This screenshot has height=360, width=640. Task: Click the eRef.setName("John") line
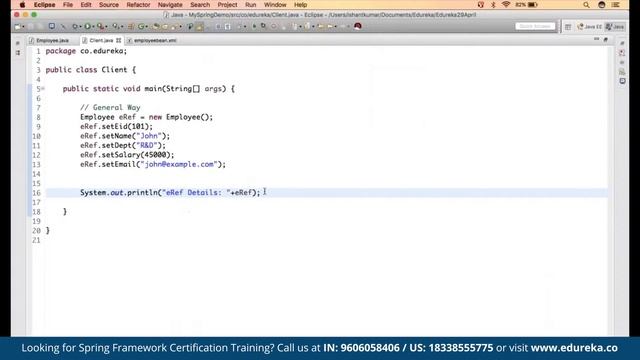[125, 136]
